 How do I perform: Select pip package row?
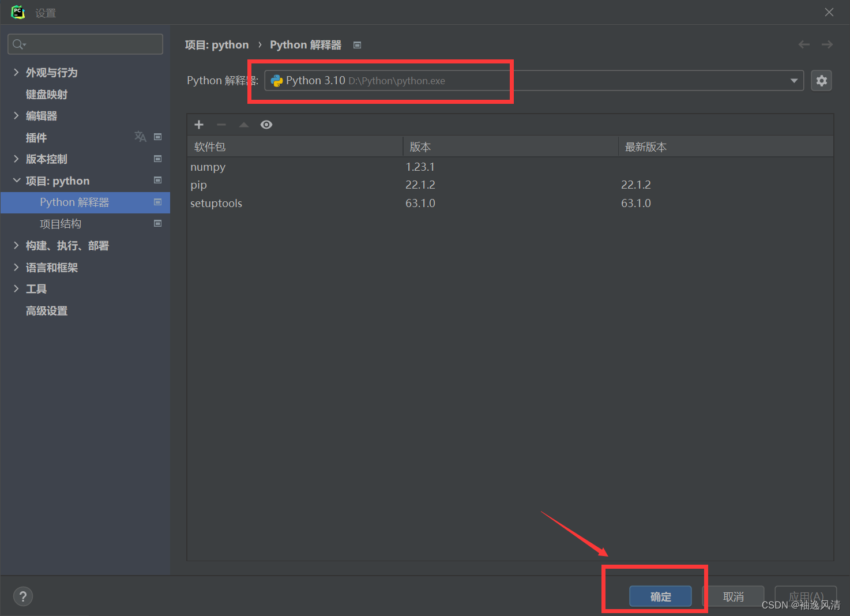pyautogui.click(x=510, y=185)
